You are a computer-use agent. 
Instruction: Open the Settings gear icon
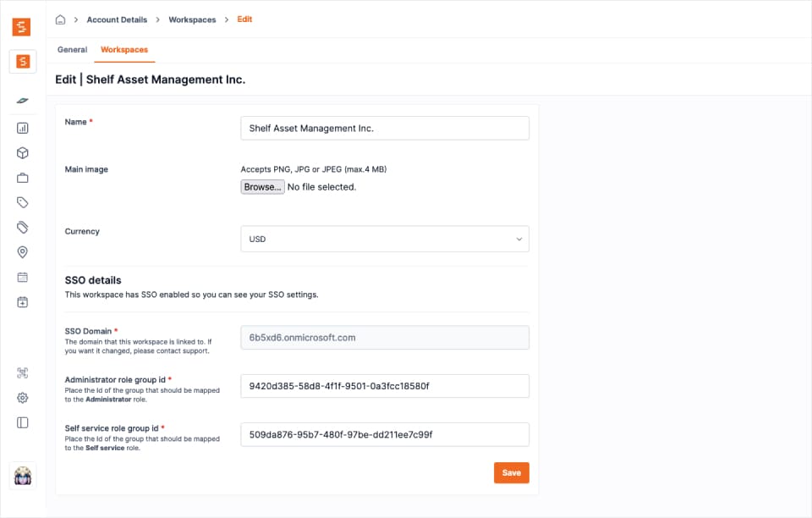coord(22,398)
